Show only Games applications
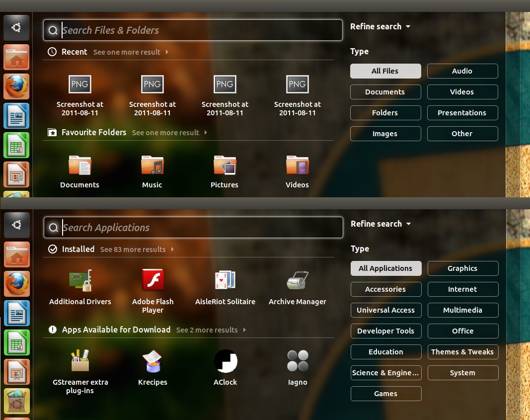Image resolution: width=530 pixels, height=420 pixels. pyautogui.click(x=386, y=394)
